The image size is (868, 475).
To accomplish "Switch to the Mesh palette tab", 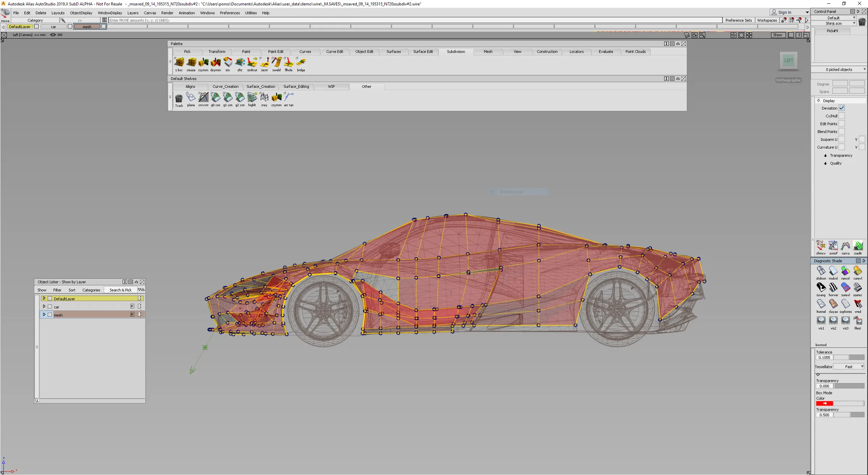I will (x=488, y=52).
